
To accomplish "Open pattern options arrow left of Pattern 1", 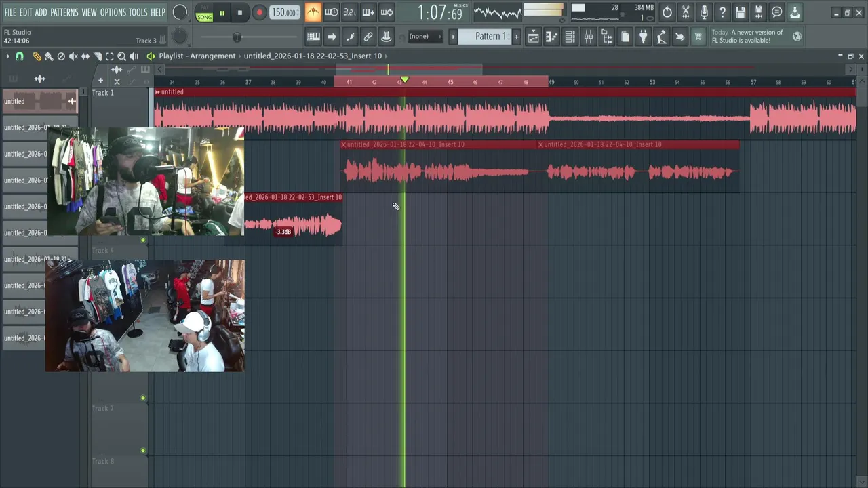I will tap(453, 37).
